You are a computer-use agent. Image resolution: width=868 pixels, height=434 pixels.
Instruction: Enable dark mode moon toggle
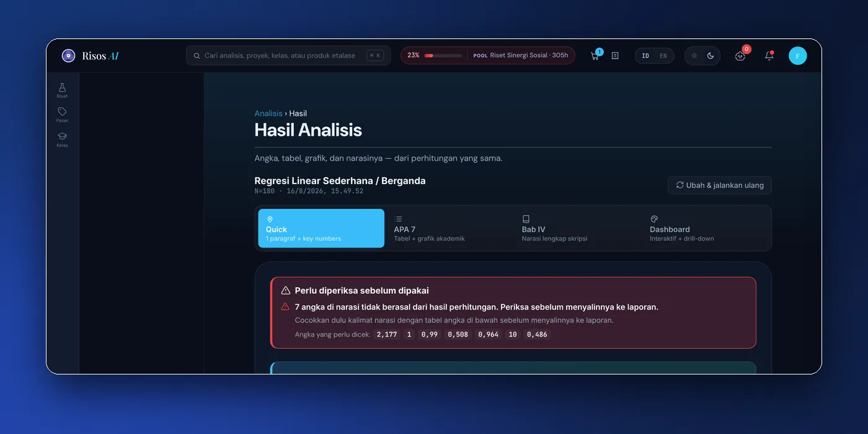(711, 56)
